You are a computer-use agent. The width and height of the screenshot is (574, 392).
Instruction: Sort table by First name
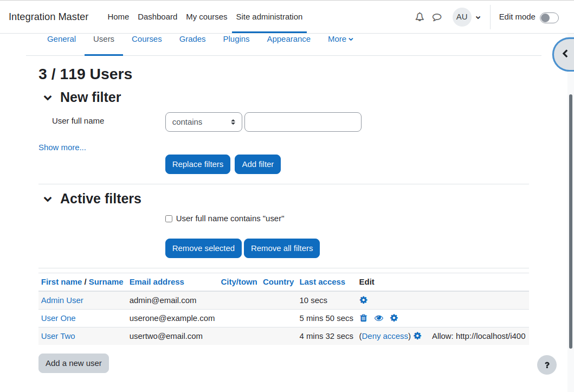pos(61,282)
